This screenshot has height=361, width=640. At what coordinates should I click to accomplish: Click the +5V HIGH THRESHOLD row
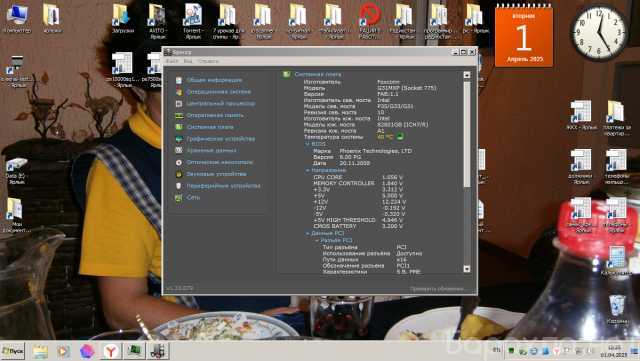tap(358, 220)
